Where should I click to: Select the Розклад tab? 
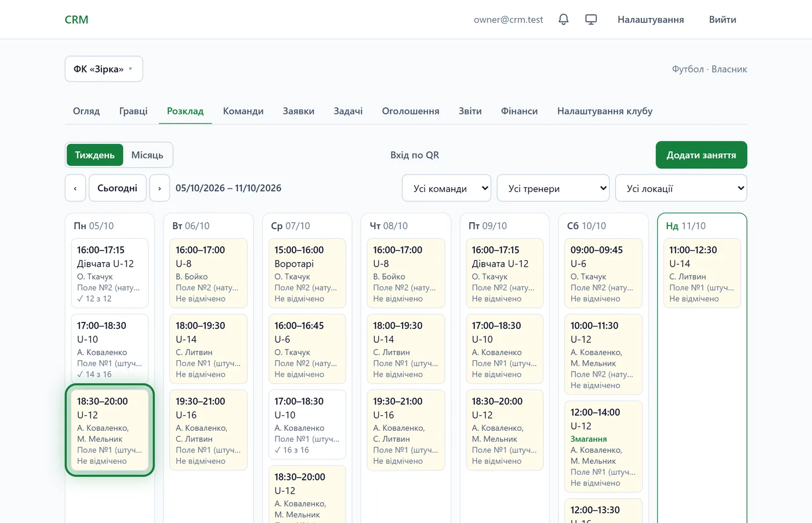[185, 111]
